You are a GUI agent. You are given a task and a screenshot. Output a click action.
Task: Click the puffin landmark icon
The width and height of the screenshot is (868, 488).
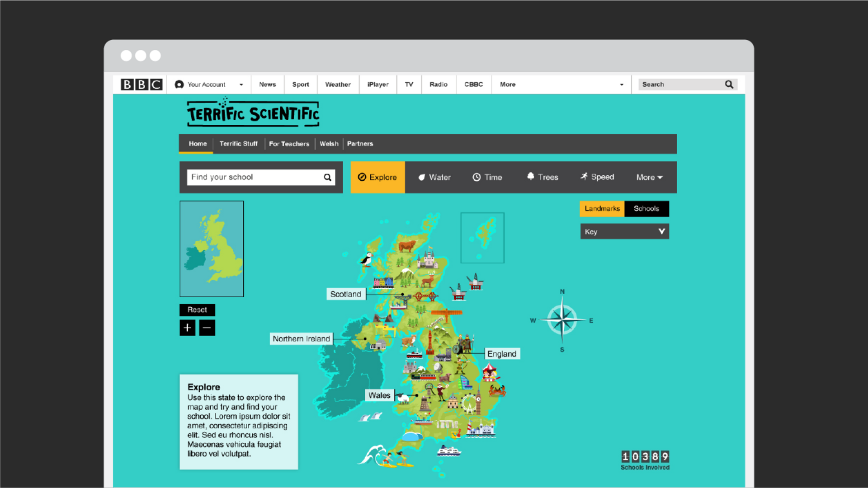[367, 259]
